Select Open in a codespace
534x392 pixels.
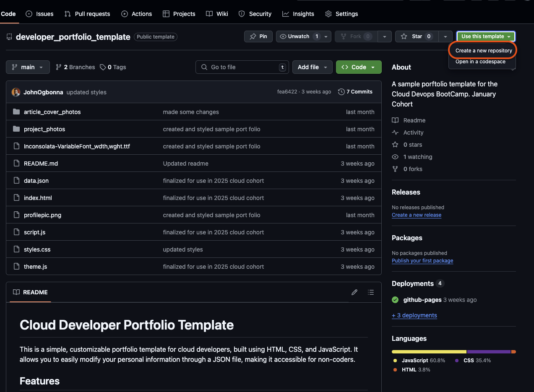480,62
